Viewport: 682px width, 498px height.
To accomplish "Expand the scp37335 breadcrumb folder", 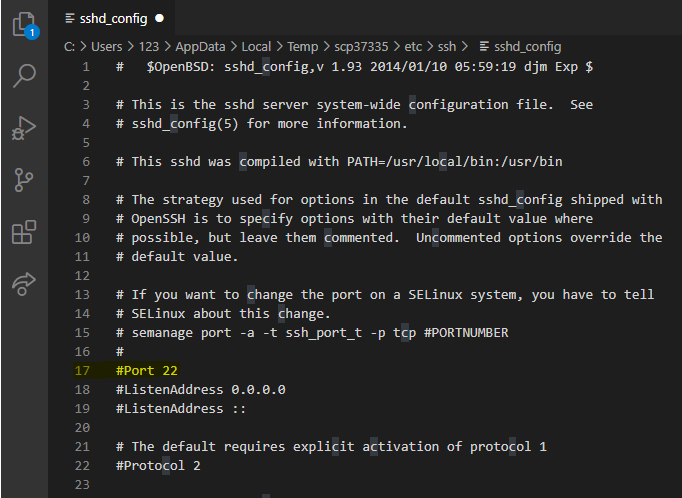I will [361, 47].
